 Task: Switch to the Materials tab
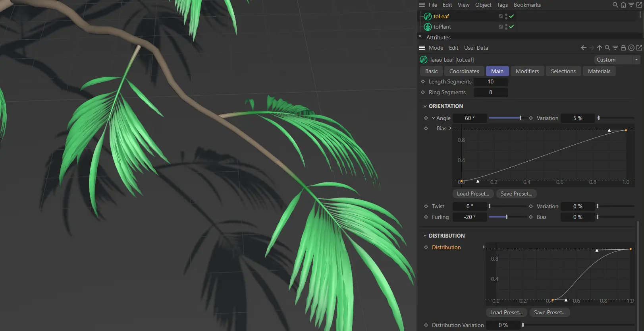tap(599, 71)
